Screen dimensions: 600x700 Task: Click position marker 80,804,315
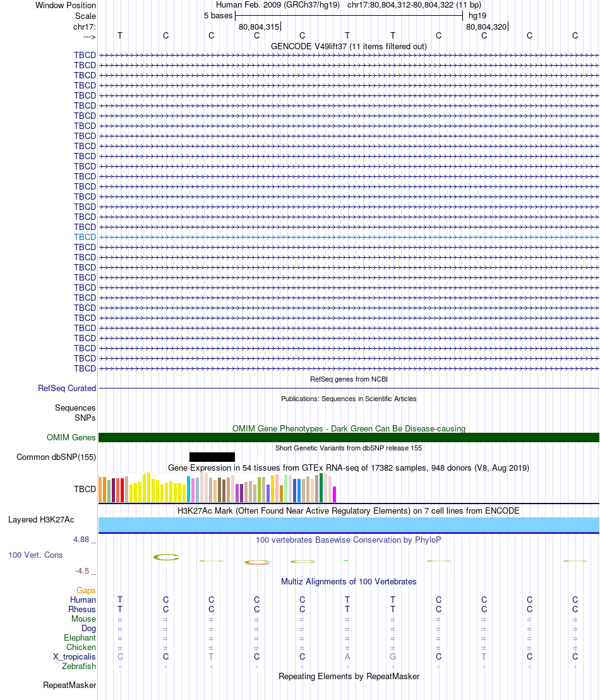[259, 27]
